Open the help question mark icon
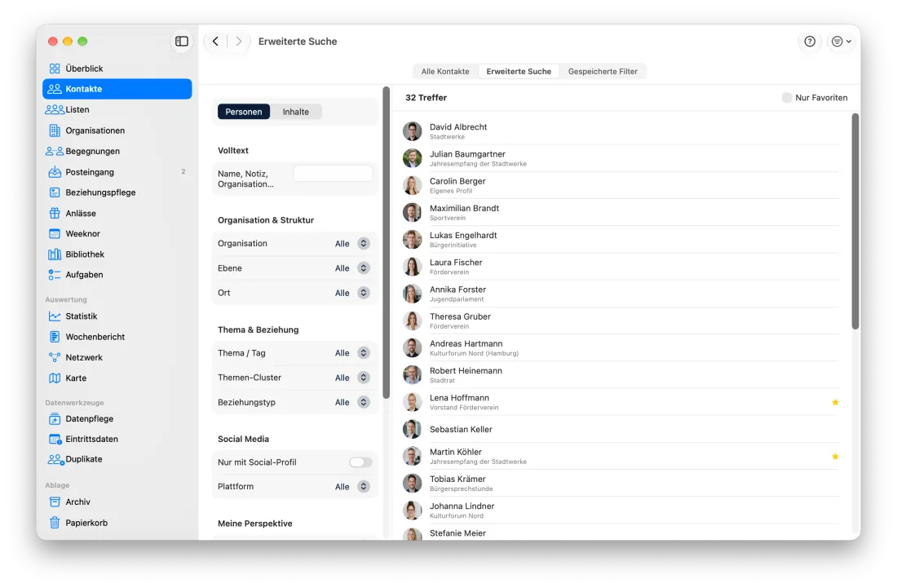Viewport: 897px width, 588px height. point(810,41)
